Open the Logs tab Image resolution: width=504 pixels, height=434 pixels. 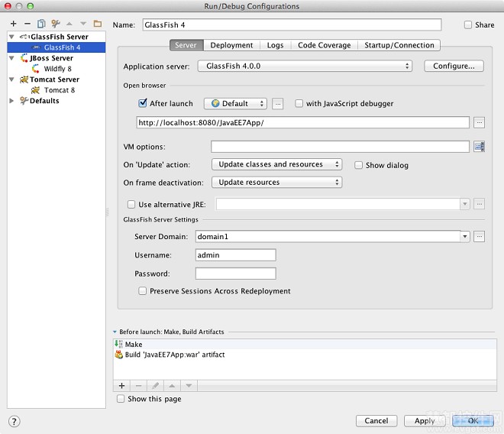tap(275, 45)
